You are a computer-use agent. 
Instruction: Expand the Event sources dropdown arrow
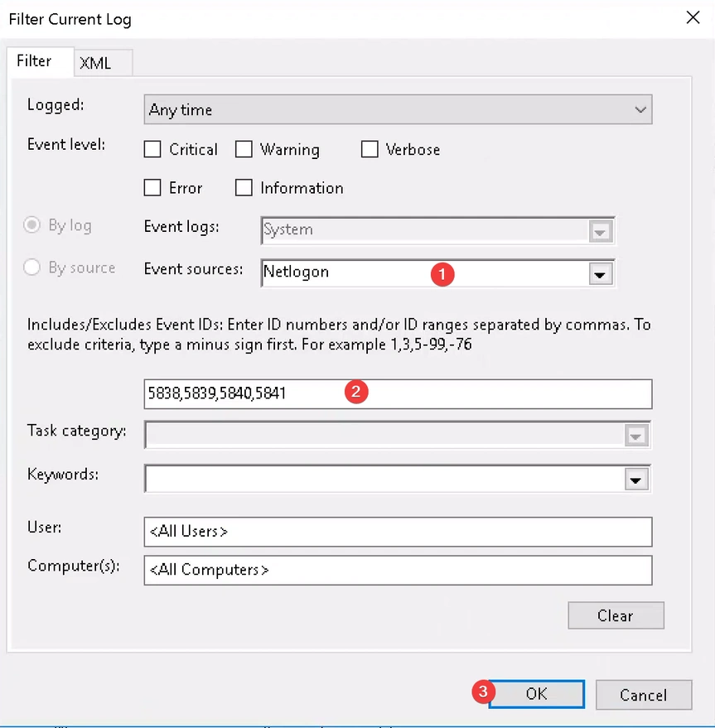click(x=600, y=274)
